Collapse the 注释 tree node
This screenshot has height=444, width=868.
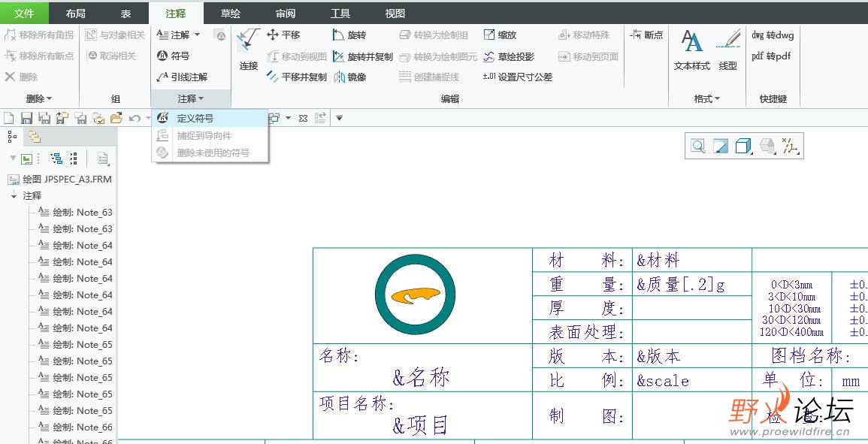coord(14,196)
